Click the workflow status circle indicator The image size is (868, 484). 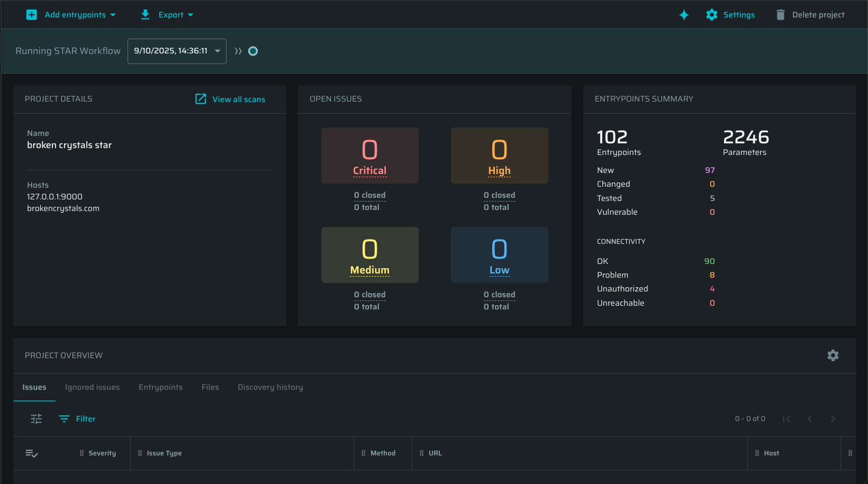coord(253,51)
